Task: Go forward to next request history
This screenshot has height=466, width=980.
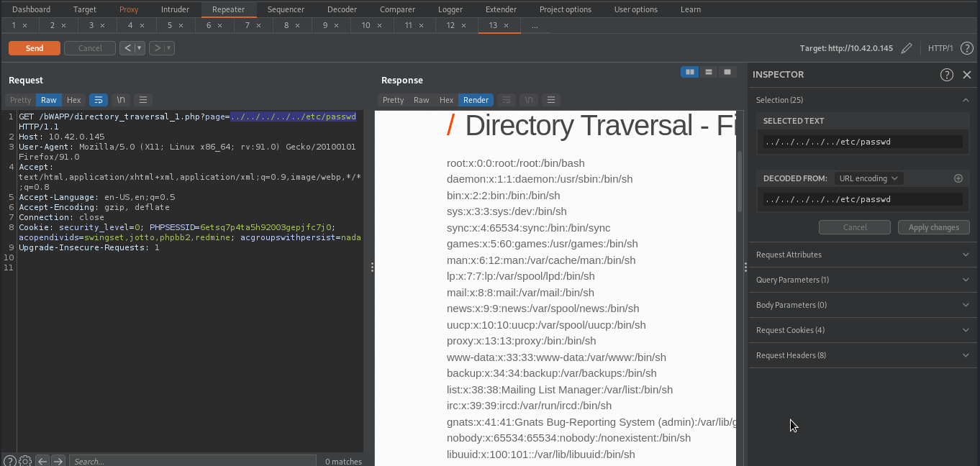Action: click(x=157, y=48)
